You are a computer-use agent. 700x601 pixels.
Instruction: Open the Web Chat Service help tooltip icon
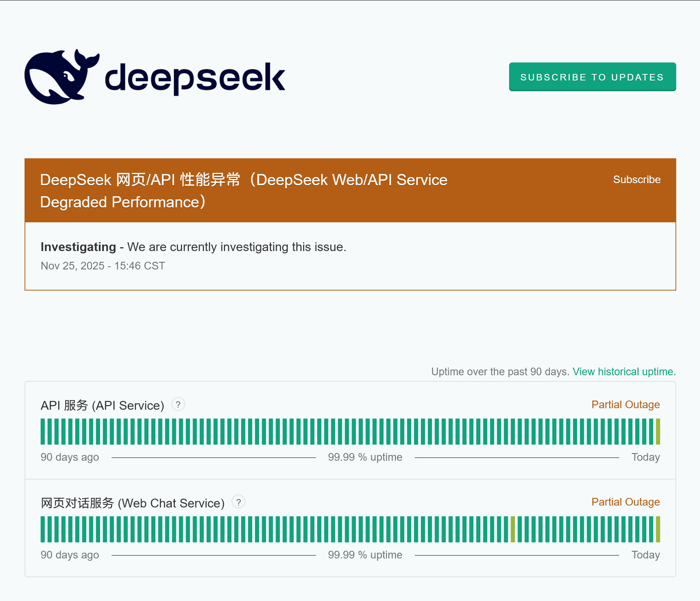coord(238,502)
